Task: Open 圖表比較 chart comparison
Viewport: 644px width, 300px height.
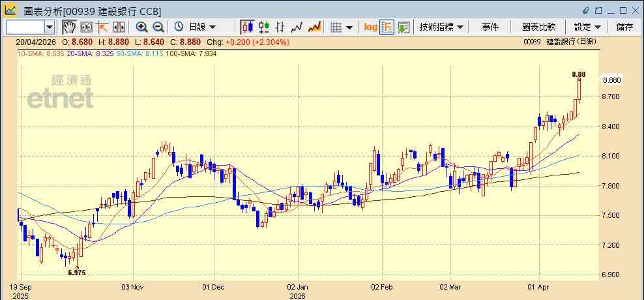Action: [x=539, y=27]
